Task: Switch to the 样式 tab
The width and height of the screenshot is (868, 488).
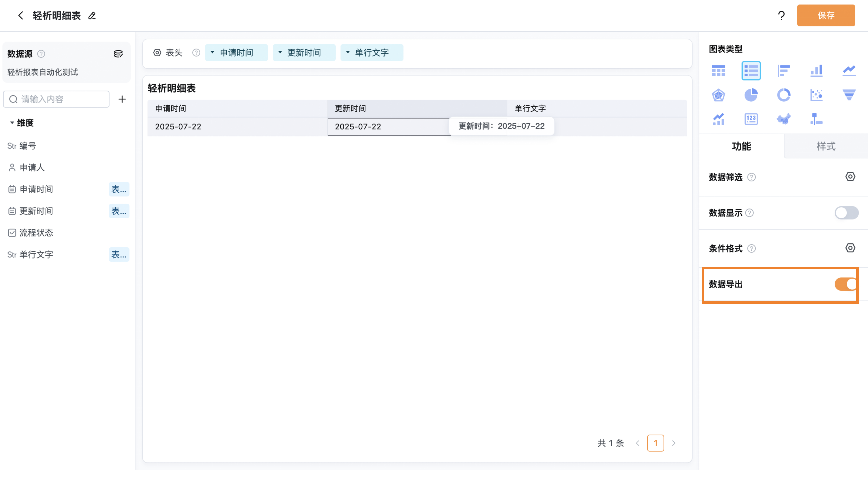Action: (x=826, y=146)
